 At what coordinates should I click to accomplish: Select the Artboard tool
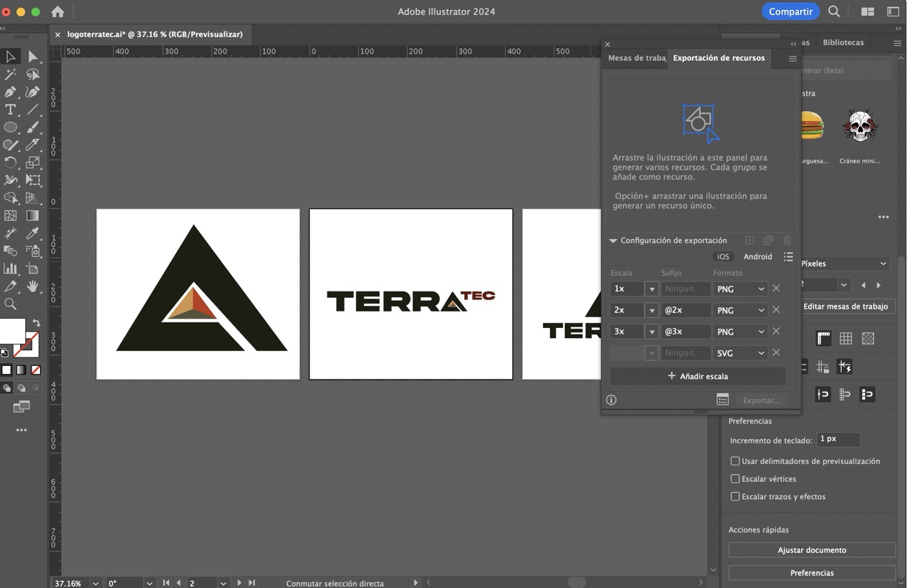click(33, 269)
